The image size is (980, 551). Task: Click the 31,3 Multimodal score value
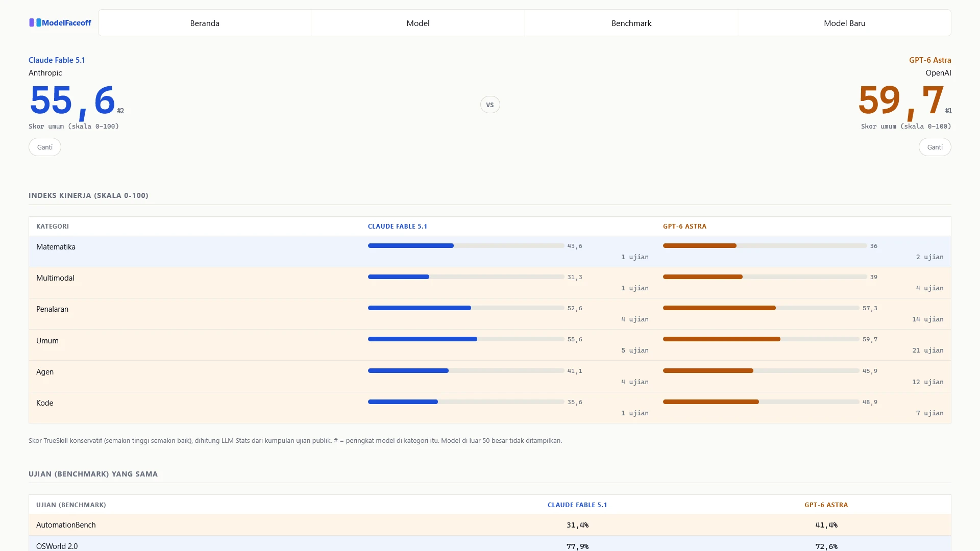[x=575, y=277]
